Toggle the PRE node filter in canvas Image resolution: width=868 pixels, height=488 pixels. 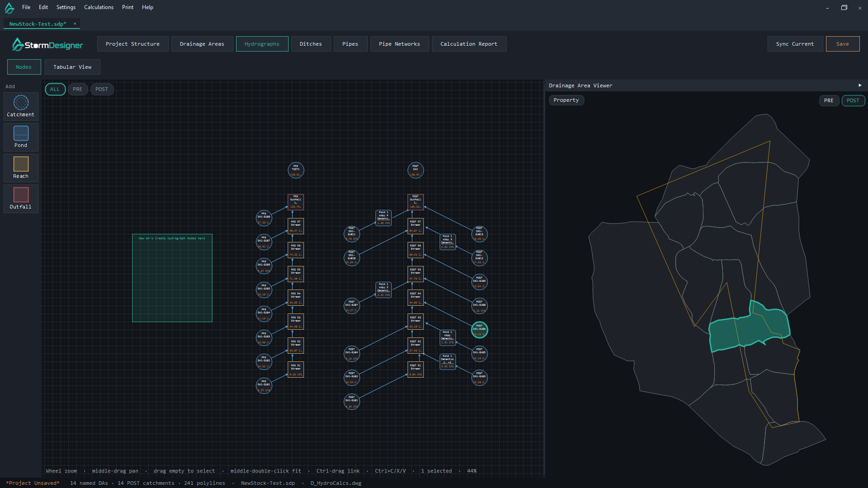point(78,90)
